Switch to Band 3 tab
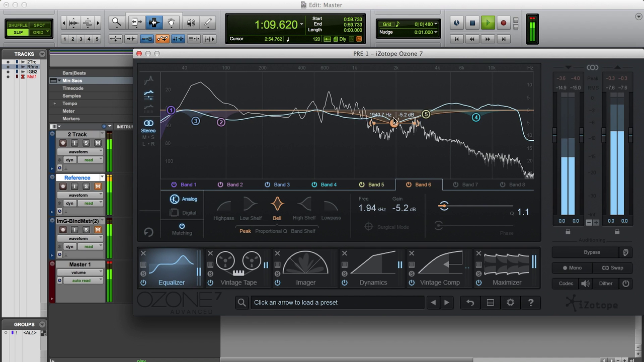This screenshot has height=362, width=644. [x=277, y=185]
